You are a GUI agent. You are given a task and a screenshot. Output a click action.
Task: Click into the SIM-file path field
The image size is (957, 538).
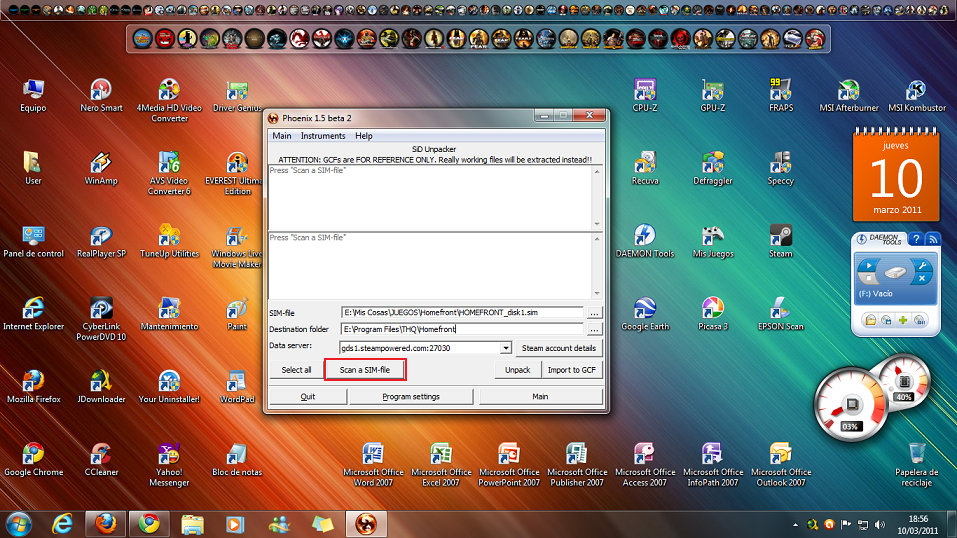pos(461,312)
